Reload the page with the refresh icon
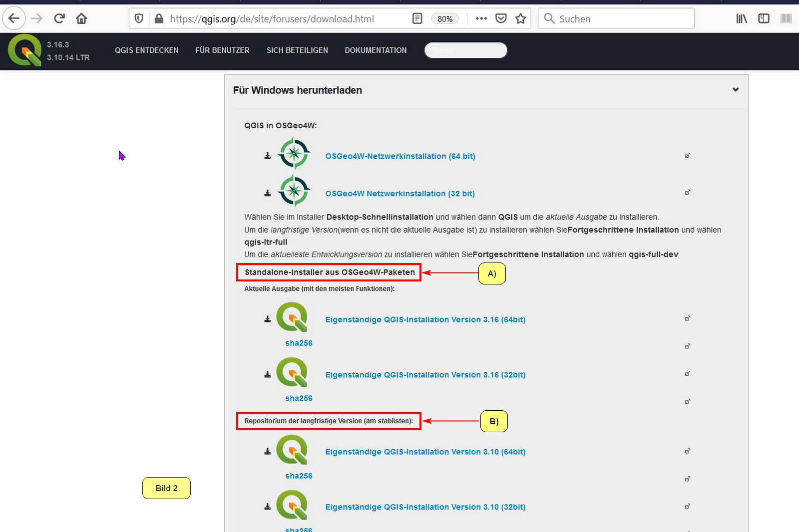This screenshot has width=799, height=532. 59,19
